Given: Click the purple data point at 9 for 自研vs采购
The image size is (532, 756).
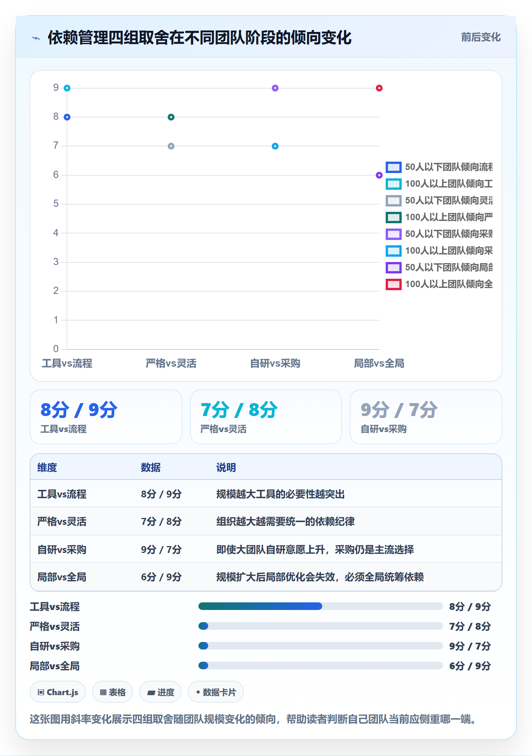Looking at the screenshot, I should [275, 88].
